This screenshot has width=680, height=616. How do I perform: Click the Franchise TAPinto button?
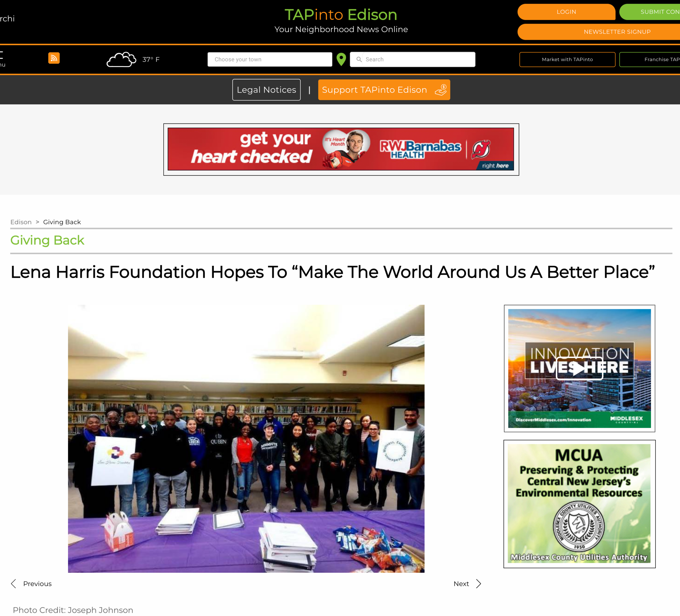(650, 59)
